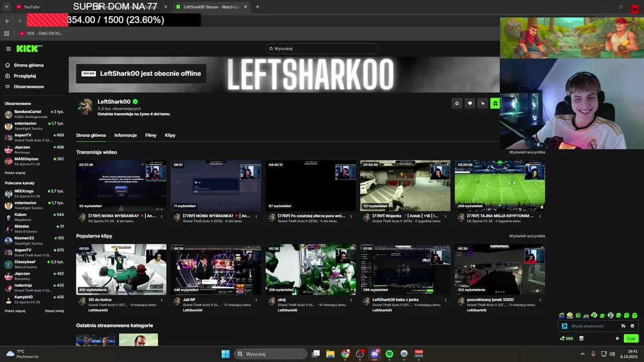Open the Informacje tab
Viewport: 644px width, 362px height.
pos(125,135)
